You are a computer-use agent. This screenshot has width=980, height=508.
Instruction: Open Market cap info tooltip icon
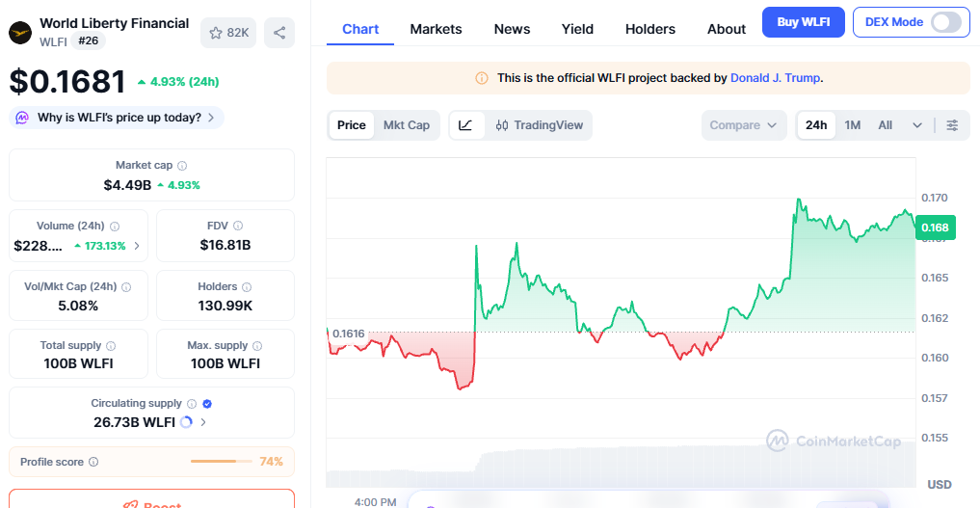tap(182, 166)
